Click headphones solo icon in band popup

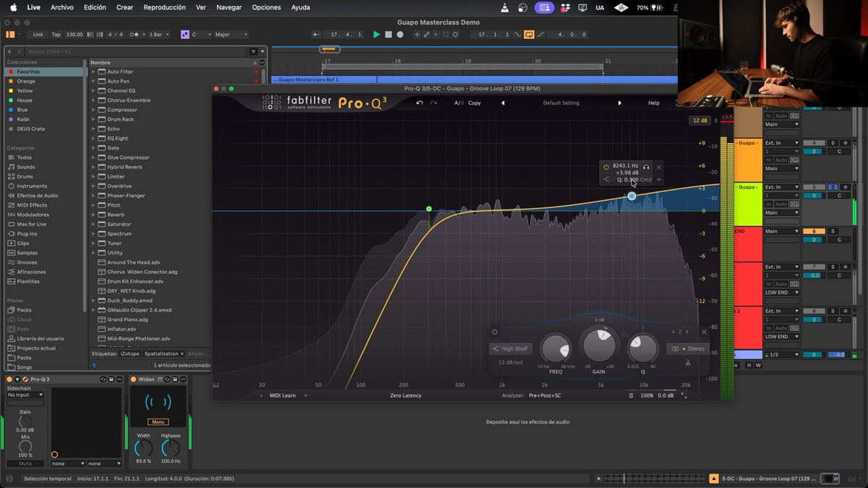click(647, 166)
